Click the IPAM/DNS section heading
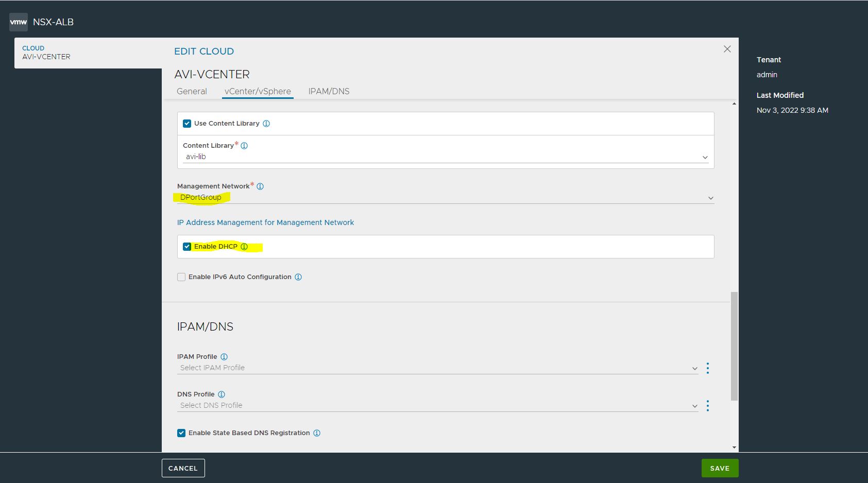This screenshot has width=868, height=483. coord(205,326)
